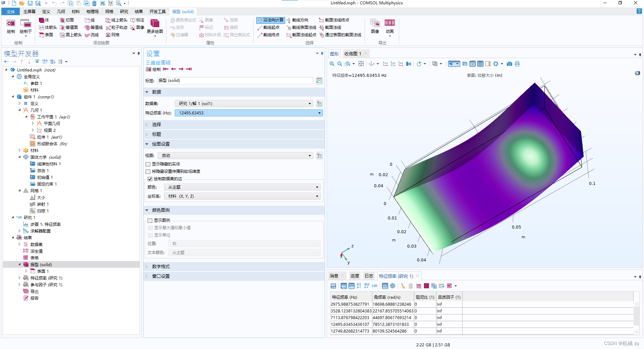Select the Zoom Extents tool above the graphics window

pyautogui.click(x=361, y=64)
